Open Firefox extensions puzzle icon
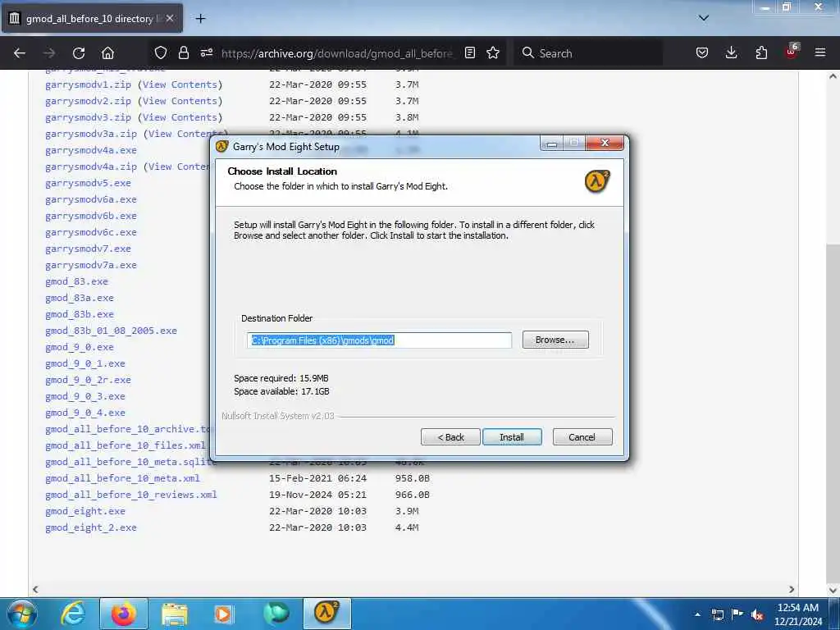 pyautogui.click(x=761, y=52)
